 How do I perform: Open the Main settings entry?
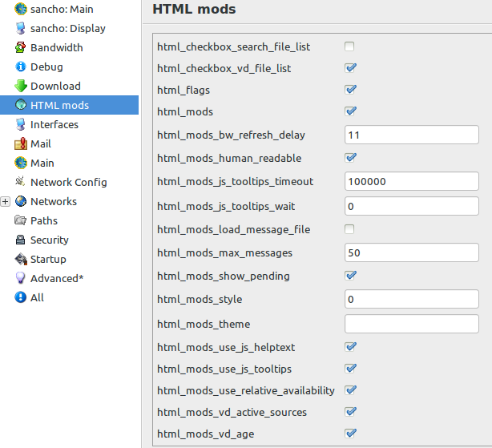coord(42,163)
